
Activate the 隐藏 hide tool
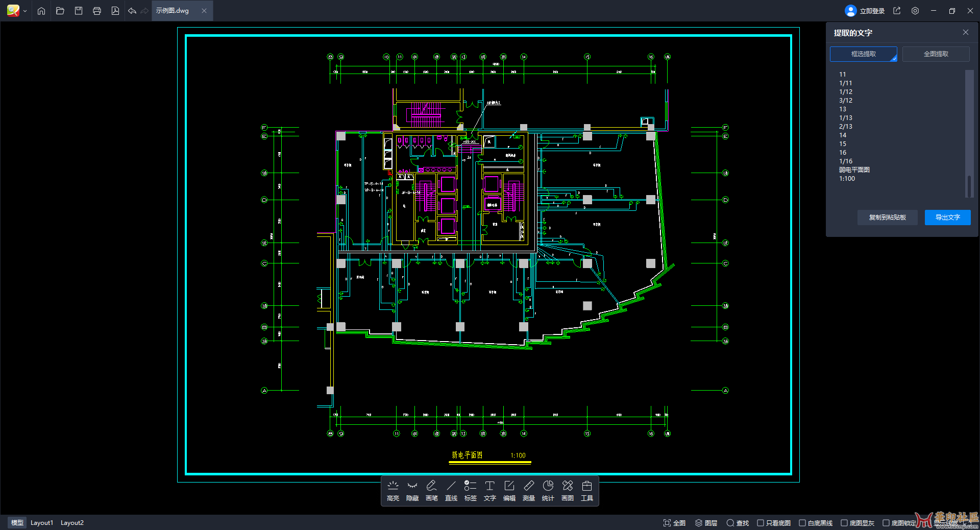[x=412, y=491]
